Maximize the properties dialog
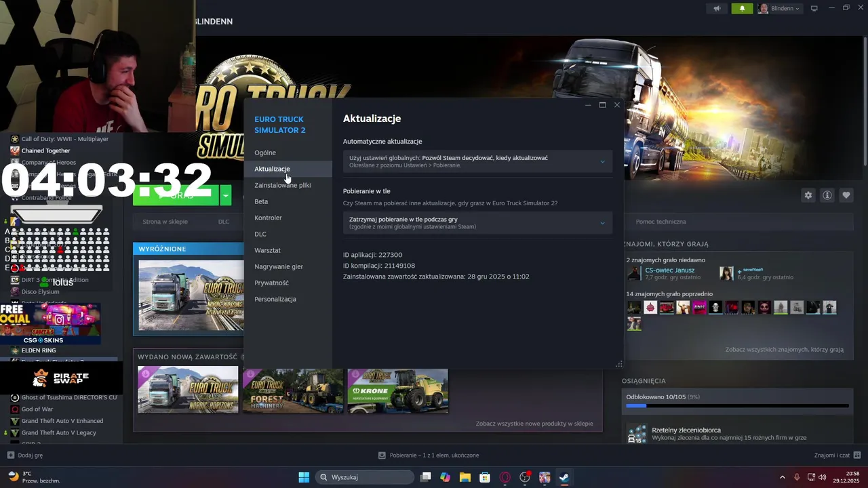 [602, 105]
